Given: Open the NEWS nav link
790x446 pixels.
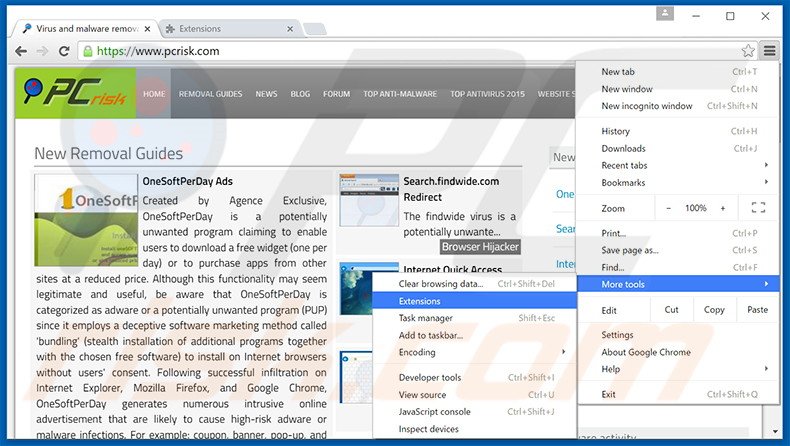Looking at the screenshot, I should point(266,94).
